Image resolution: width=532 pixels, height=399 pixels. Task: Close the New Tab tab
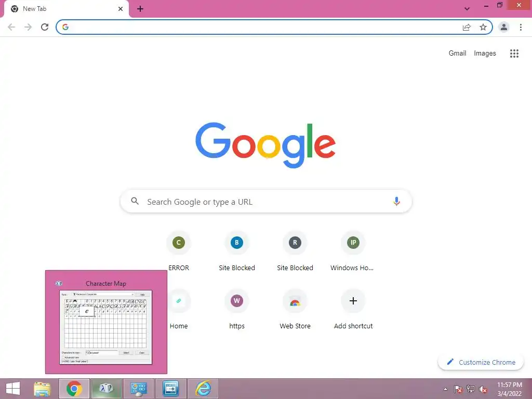(121, 9)
